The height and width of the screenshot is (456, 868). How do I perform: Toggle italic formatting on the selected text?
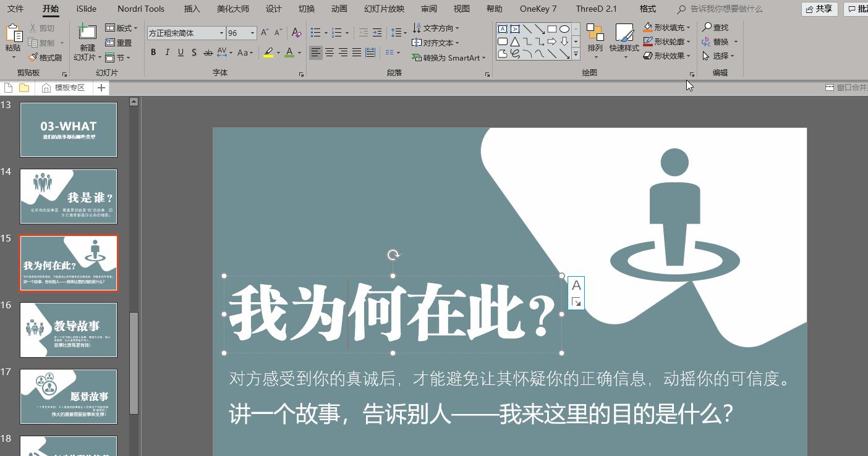point(166,53)
